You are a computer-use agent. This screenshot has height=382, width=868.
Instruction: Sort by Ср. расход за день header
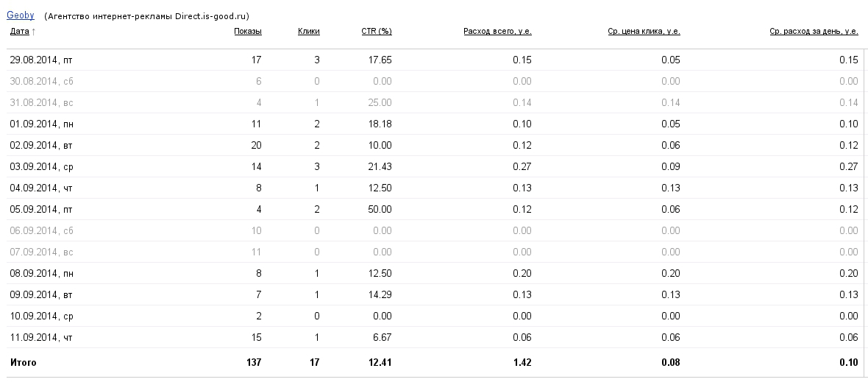pyautogui.click(x=814, y=31)
